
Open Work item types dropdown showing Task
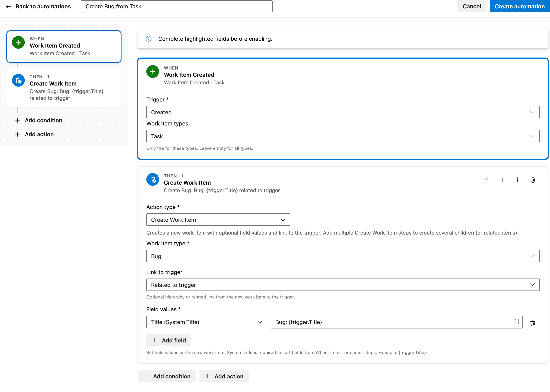coord(343,136)
